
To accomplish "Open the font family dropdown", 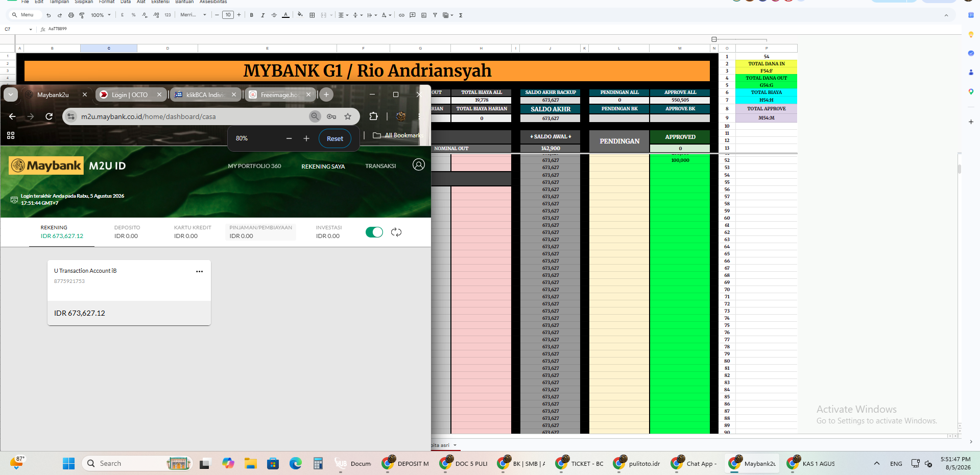I will click(193, 15).
